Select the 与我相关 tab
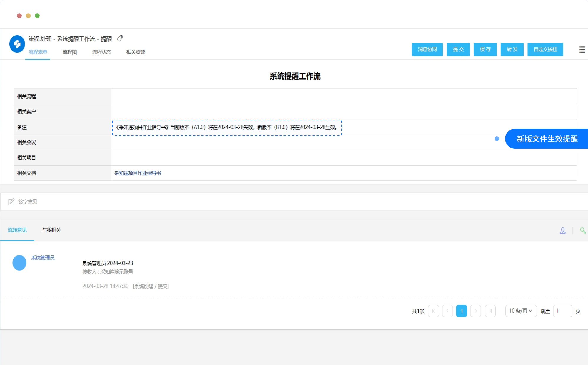 click(51, 230)
